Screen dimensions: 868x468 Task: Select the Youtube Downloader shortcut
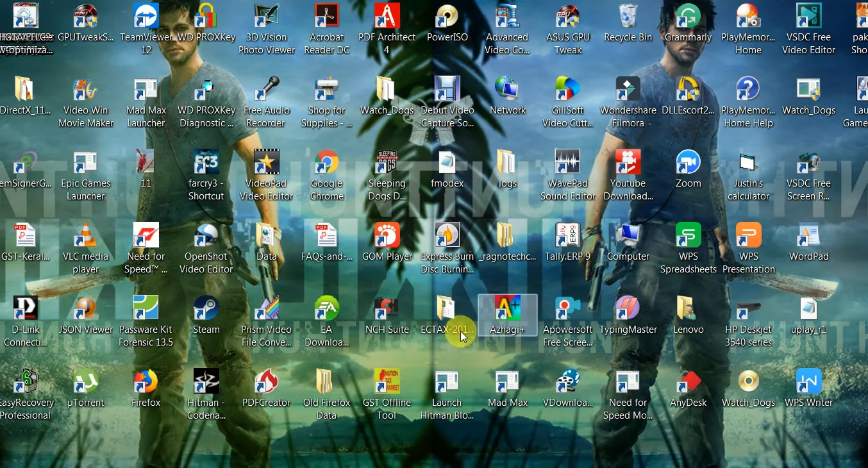coord(628,162)
